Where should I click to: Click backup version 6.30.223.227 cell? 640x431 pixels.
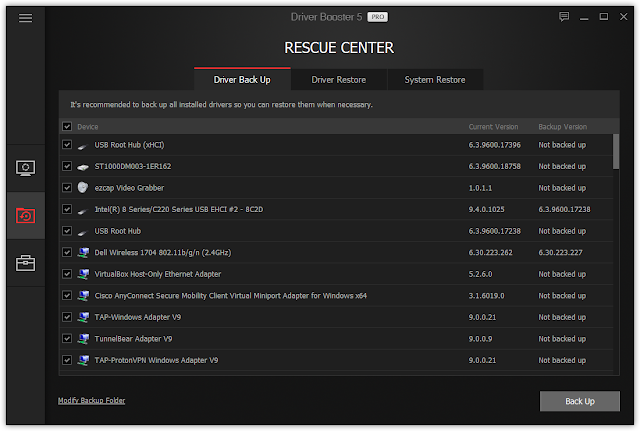point(560,253)
